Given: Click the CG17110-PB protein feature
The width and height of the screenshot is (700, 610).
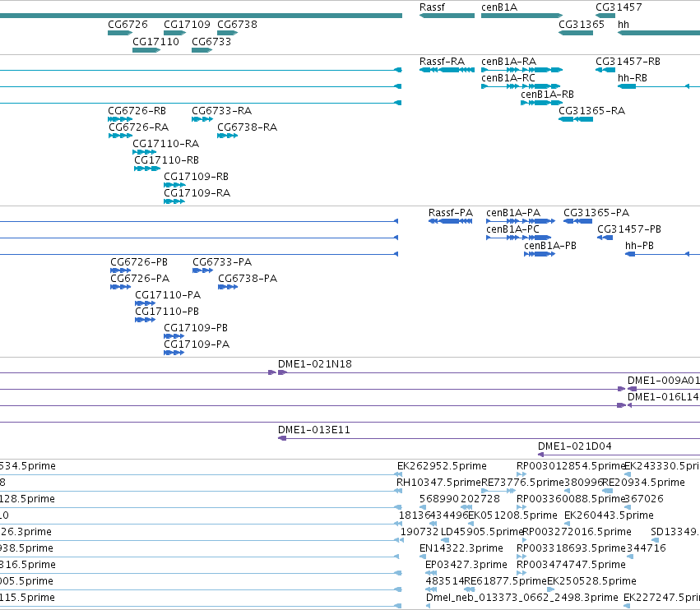Looking at the screenshot, I should [145, 320].
